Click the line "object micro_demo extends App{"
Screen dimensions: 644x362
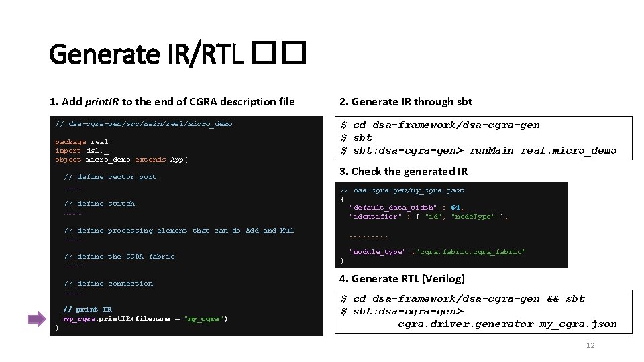point(121,160)
